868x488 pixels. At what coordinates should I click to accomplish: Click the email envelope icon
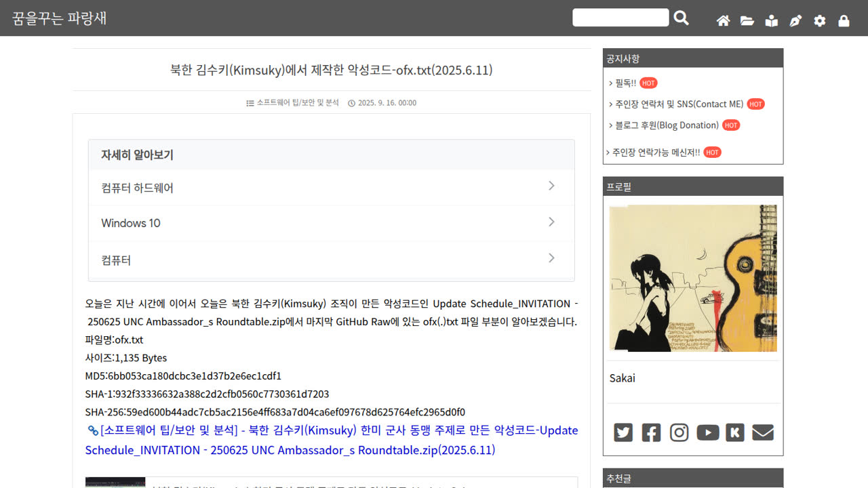pos(763,432)
